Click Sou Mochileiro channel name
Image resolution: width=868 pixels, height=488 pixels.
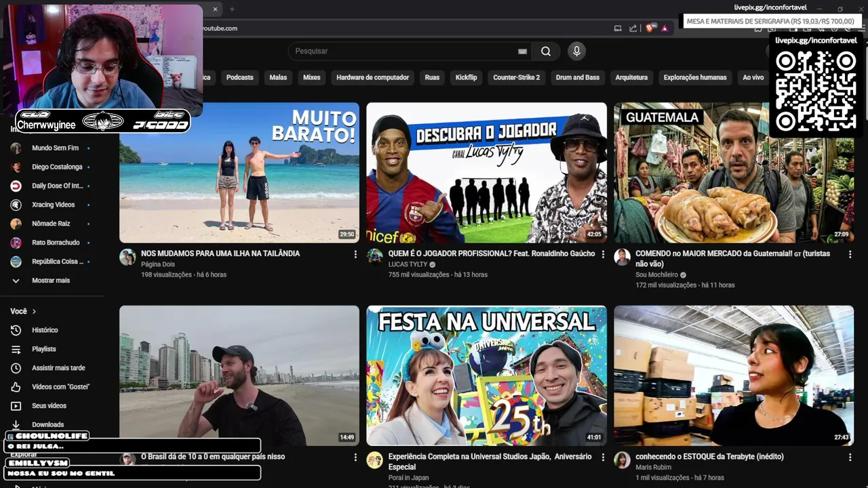(656, 274)
